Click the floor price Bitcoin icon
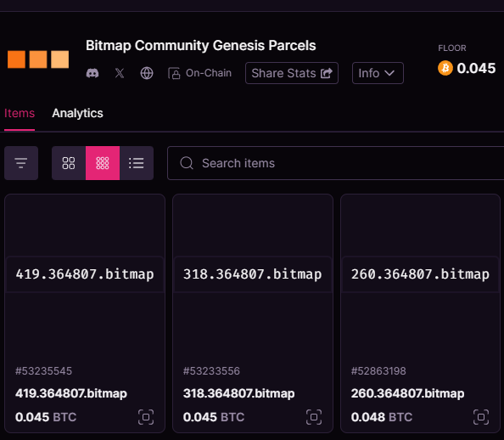This screenshot has width=504, height=440. tap(445, 68)
